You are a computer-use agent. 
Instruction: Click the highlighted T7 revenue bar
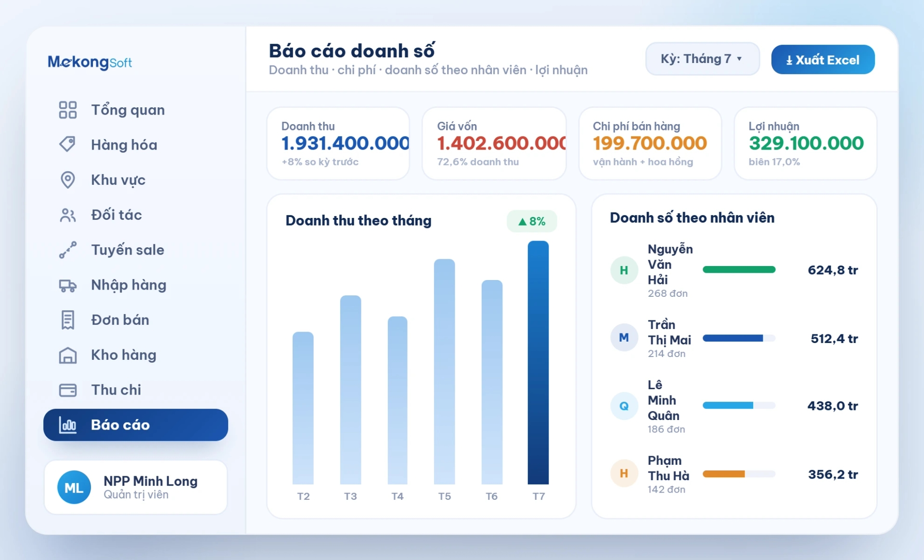(x=538, y=362)
